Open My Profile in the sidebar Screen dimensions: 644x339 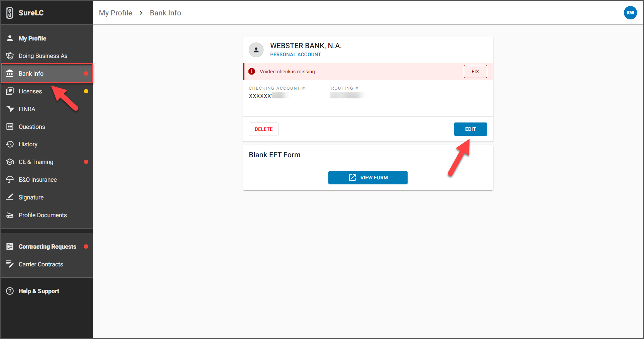(x=47, y=38)
